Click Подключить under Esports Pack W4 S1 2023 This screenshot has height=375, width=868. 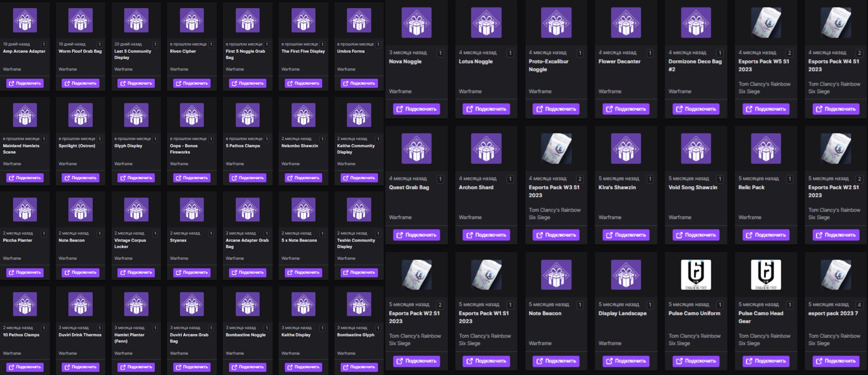point(836,109)
